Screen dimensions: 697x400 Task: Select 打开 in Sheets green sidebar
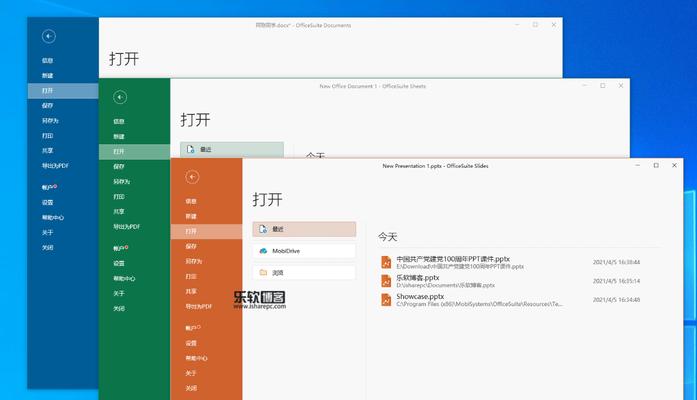click(x=135, y=152)
